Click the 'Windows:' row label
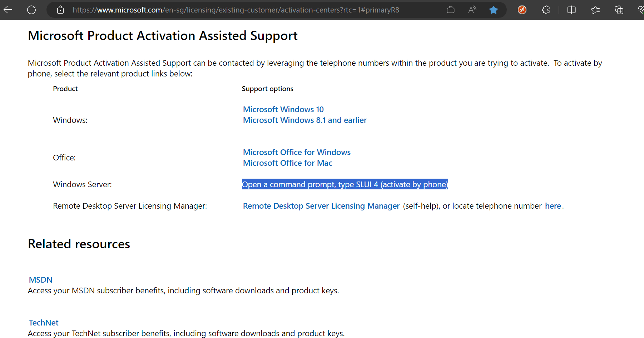 [70, 120]
